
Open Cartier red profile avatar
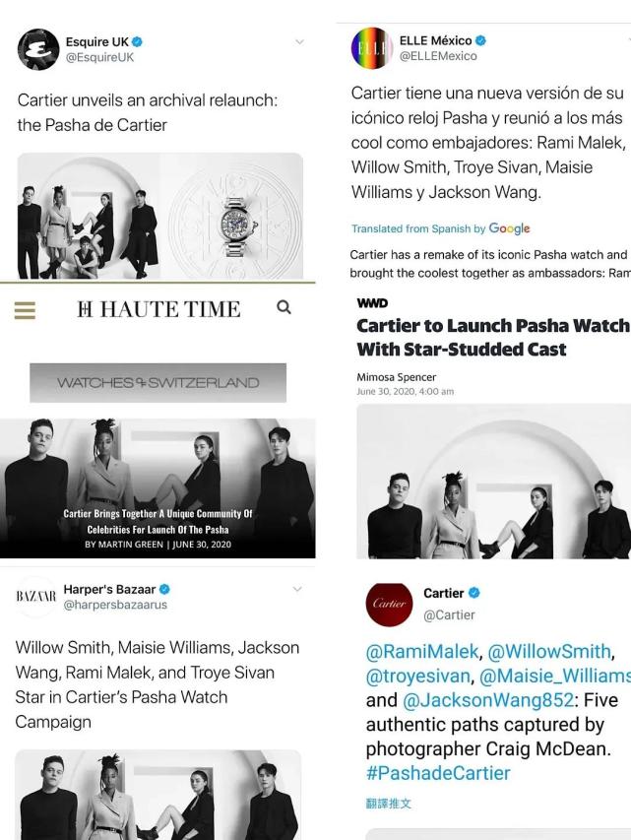(390, 605)
